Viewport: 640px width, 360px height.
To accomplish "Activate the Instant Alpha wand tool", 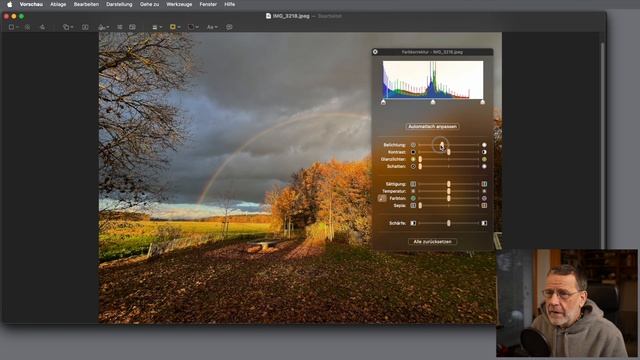I will [x=27, y=27].
